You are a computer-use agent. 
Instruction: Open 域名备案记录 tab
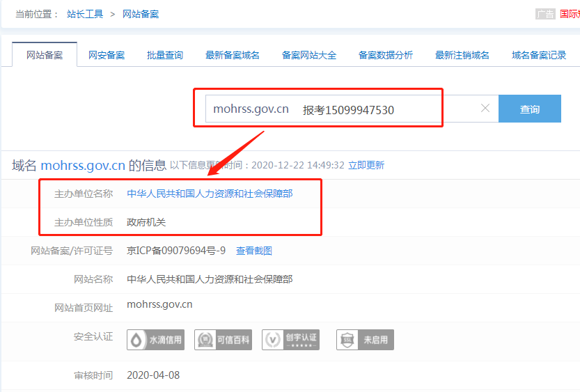coord(539,55)
